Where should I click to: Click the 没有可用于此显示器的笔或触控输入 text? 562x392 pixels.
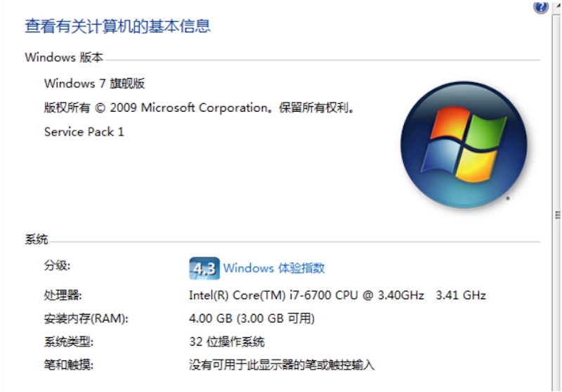pyautogui.click(x=282, y=365)
